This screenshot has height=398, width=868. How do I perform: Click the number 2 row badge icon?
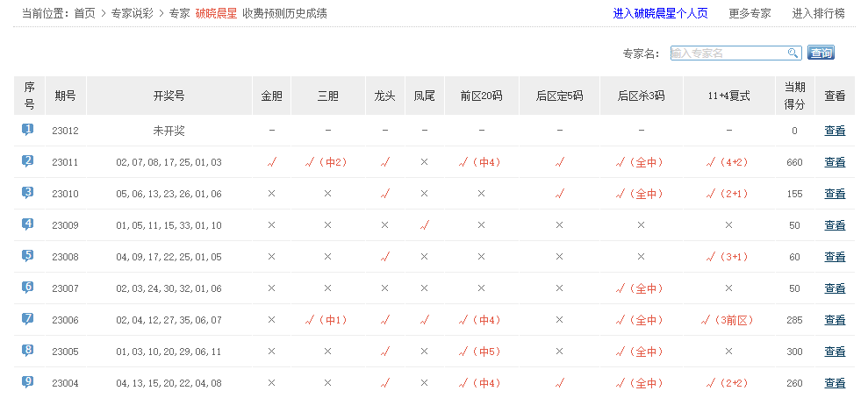[28, 161]
